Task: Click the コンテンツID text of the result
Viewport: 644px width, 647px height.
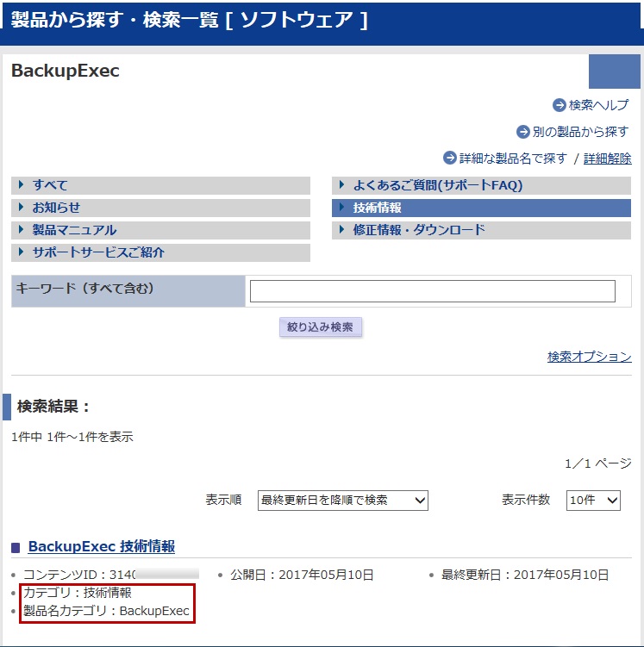Action: tap(79, 575)
